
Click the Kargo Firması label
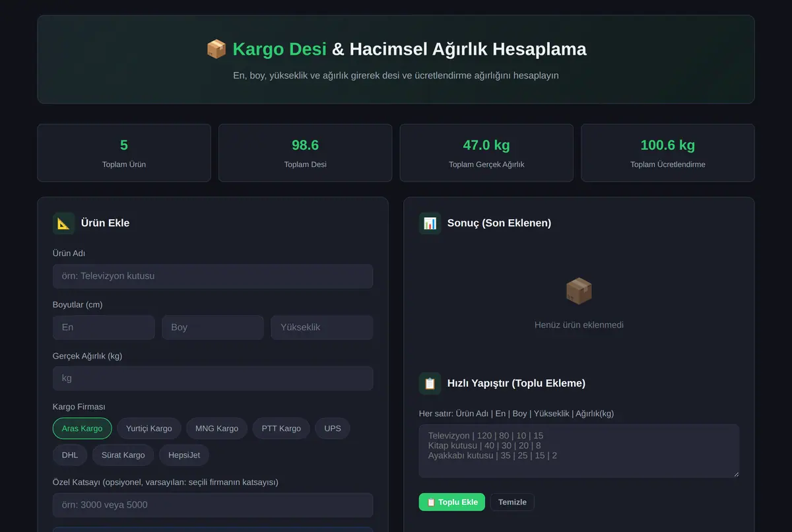coord(79,407)
